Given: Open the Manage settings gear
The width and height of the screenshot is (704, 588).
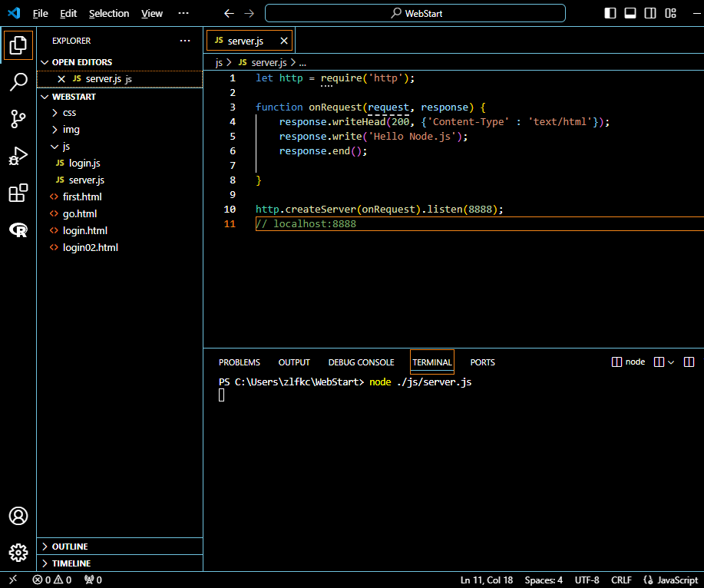Looking at the screenshot, I should 18,553.
